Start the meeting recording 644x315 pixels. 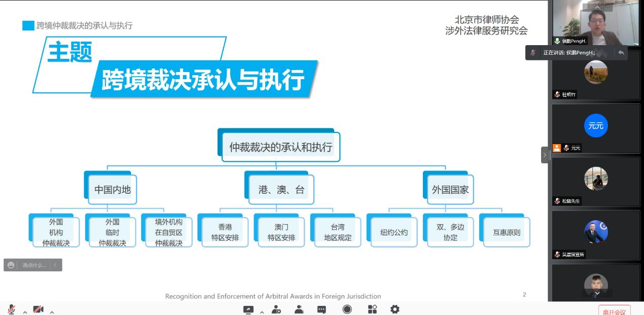[347, 309]
